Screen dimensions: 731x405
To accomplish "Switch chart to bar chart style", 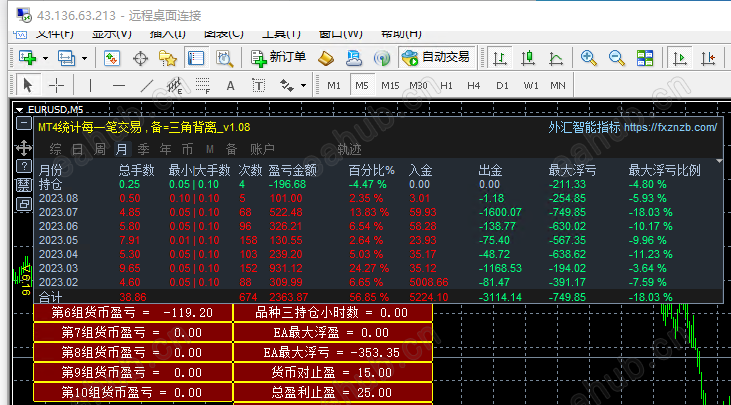I will [x=500, y=58].
